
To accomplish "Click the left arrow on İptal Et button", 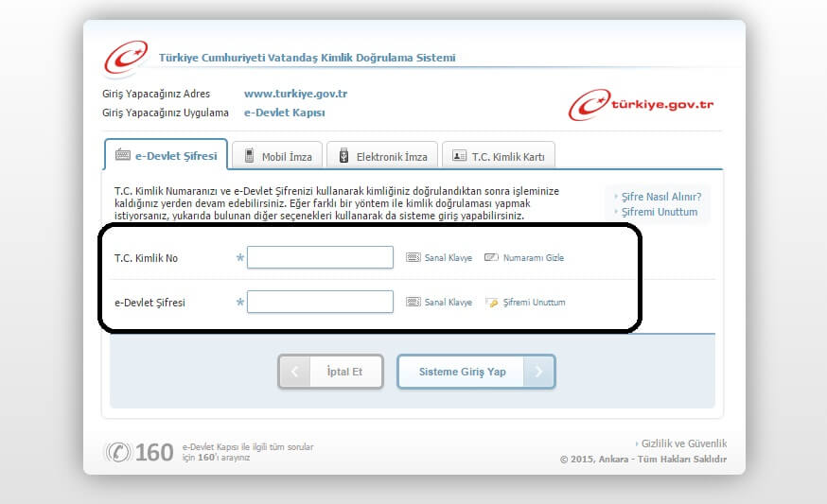I will pos(294,372).
